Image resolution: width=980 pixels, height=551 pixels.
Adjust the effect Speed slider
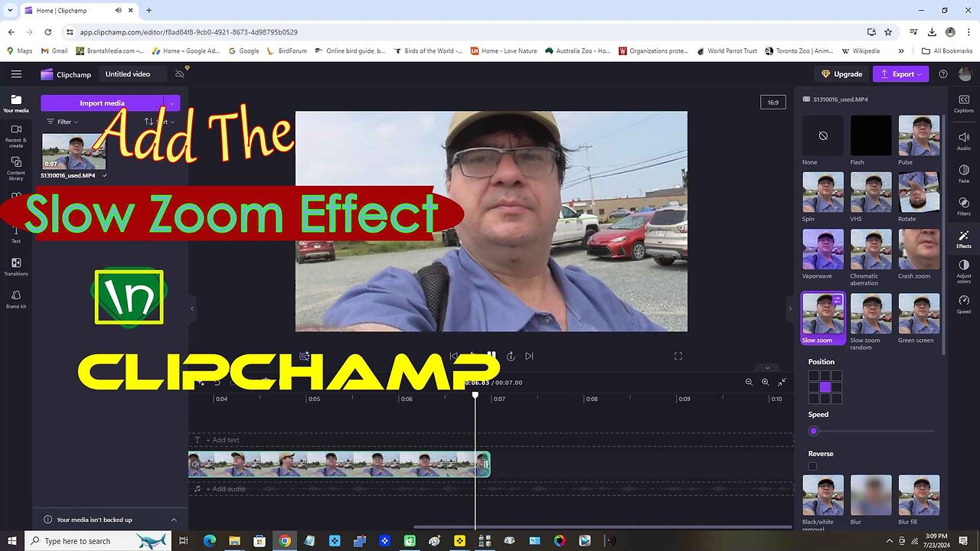(872, 431)
